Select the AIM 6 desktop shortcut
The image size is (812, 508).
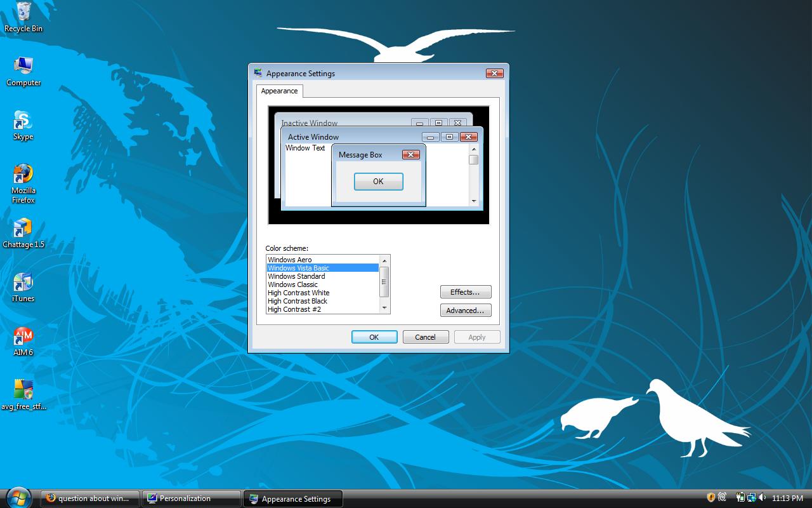(x=23, y=341)
